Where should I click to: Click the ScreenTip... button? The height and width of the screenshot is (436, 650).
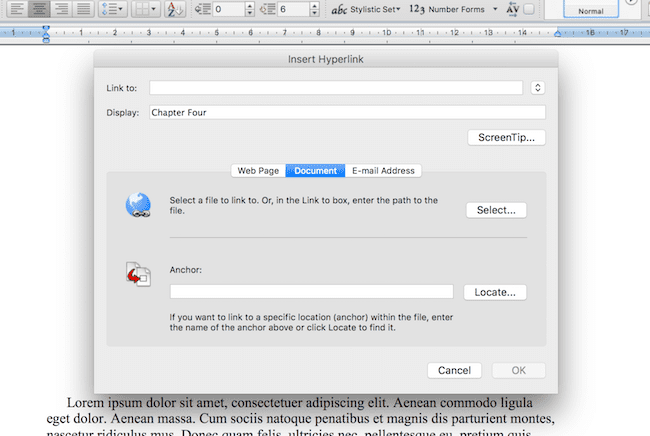coord(506,137)
